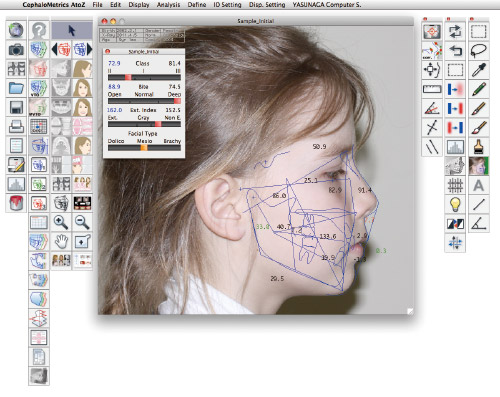Save with the floppy disk icon
The image size is (500, 397).
coord(16,107)
